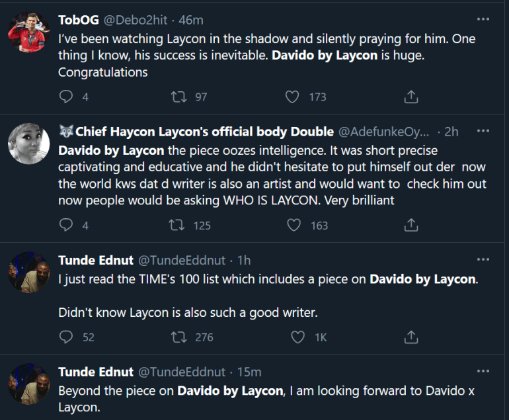
Task: Reply to TobOG's Laycon tweet
Action: point(65,97)
